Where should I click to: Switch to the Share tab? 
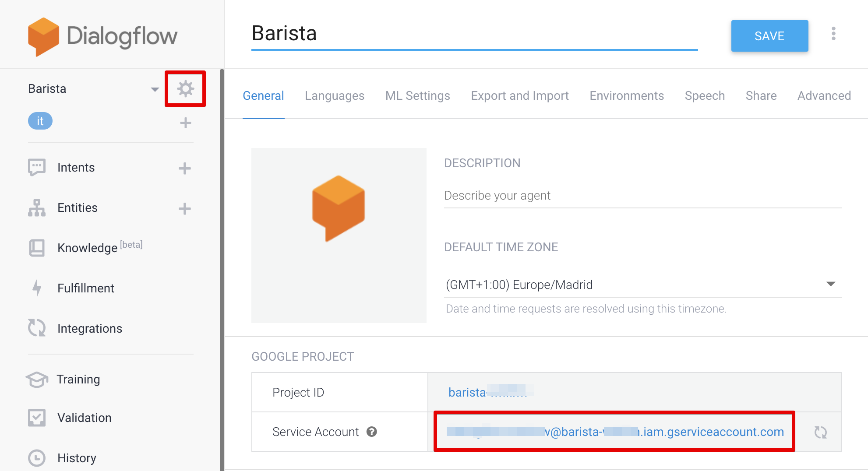coord(761,96)
